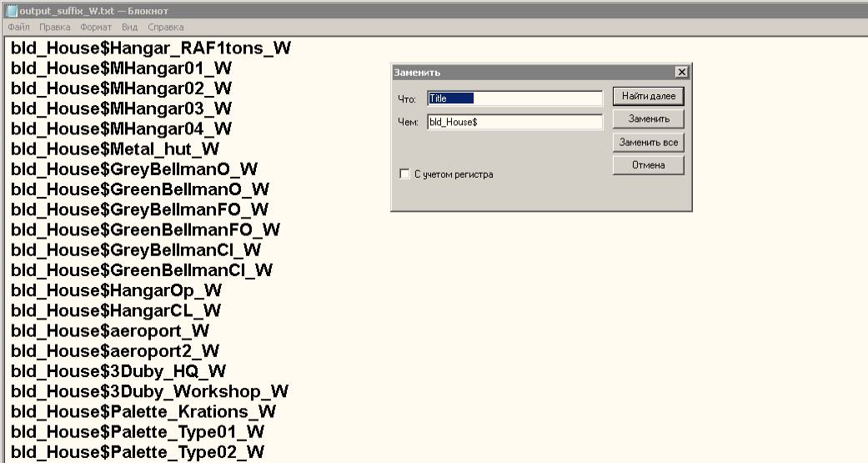
Task: Open the Правка menu
Action: (x=55, y=28)
